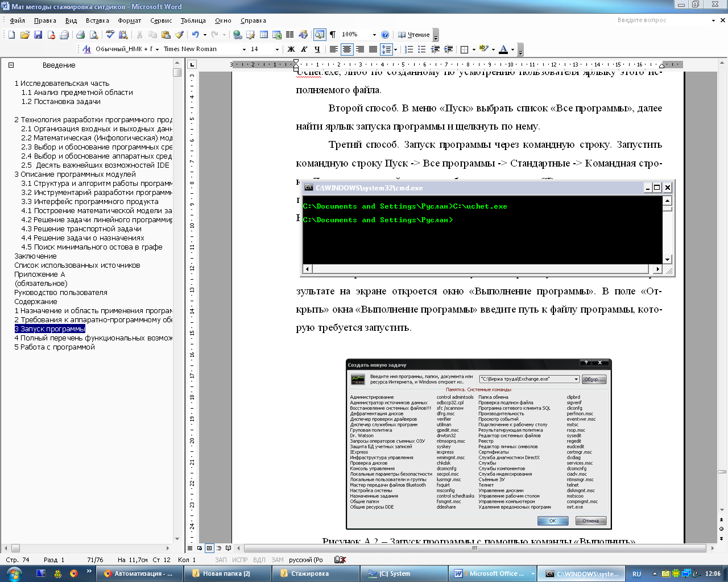Screen dimensions: 728x582
Task: Run spelling and grammar check
Action: pos(110,35)
